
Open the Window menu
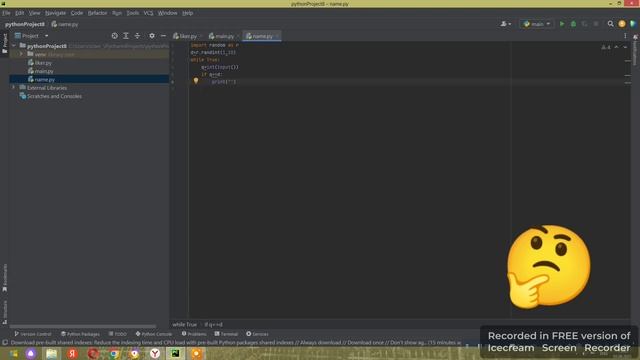point(167,13)
